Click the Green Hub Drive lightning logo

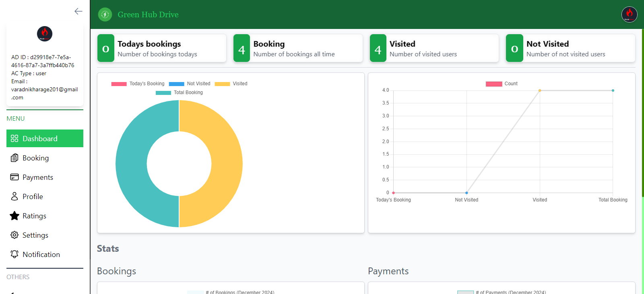105,14
